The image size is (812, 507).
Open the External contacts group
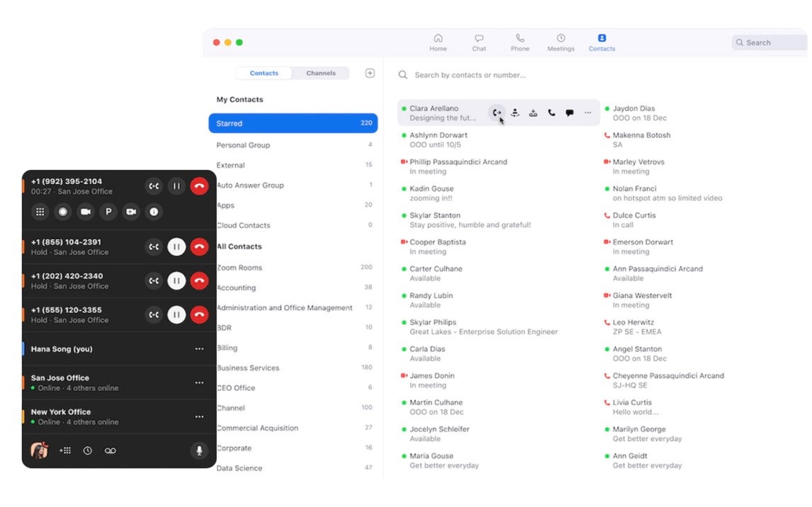[293, 165]
